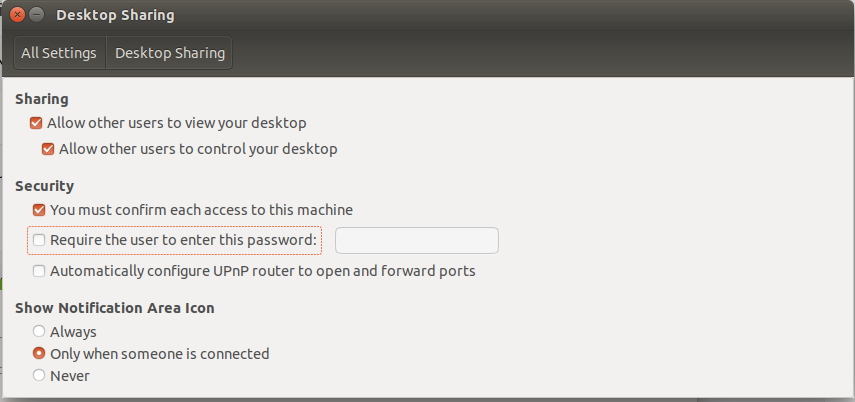
Task: Enable require the user to enter password
Action: pyautogui.click(x=39, y=240)
